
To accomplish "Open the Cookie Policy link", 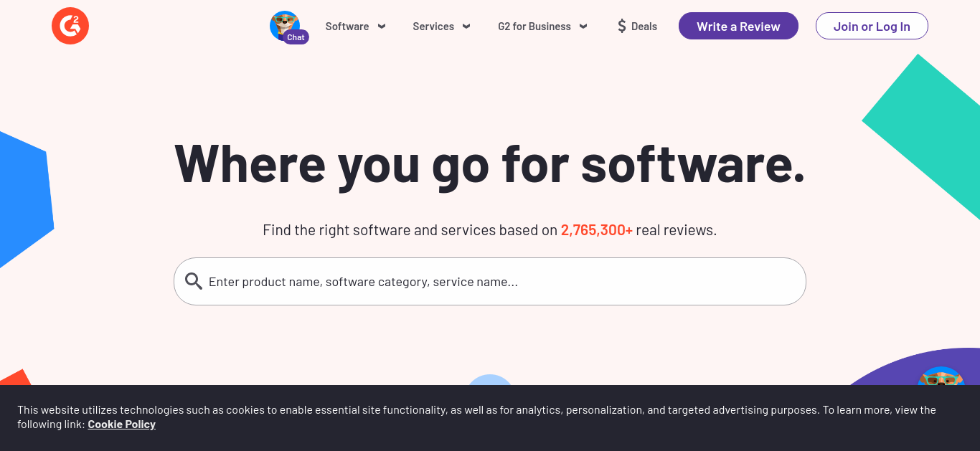I will [x=122, y=424].
